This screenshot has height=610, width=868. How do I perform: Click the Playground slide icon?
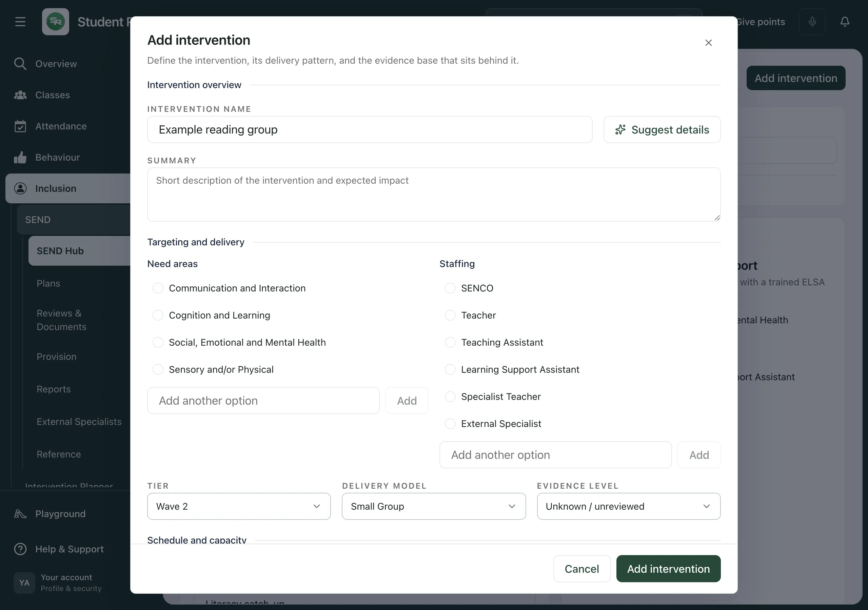click(20, 514)
